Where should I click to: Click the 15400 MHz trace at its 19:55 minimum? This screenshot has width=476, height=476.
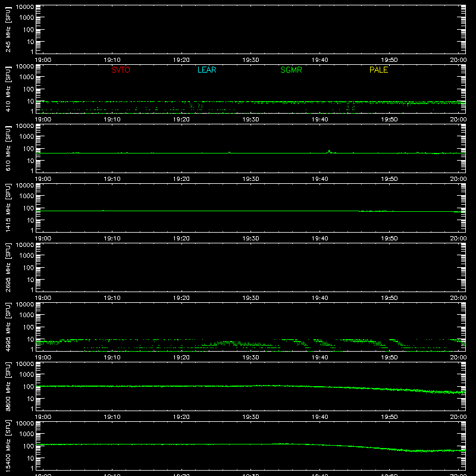[x=425, y=451]
